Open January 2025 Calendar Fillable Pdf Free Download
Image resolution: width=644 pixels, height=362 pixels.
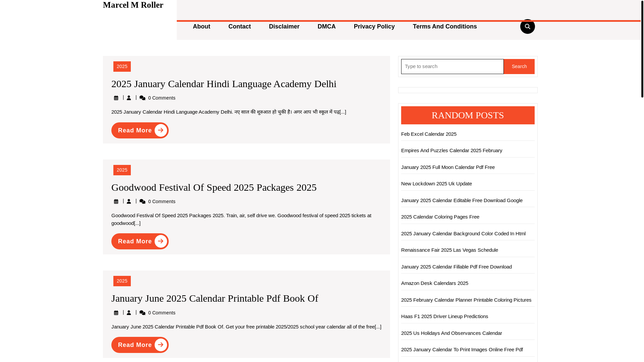[x=457, y=266]
